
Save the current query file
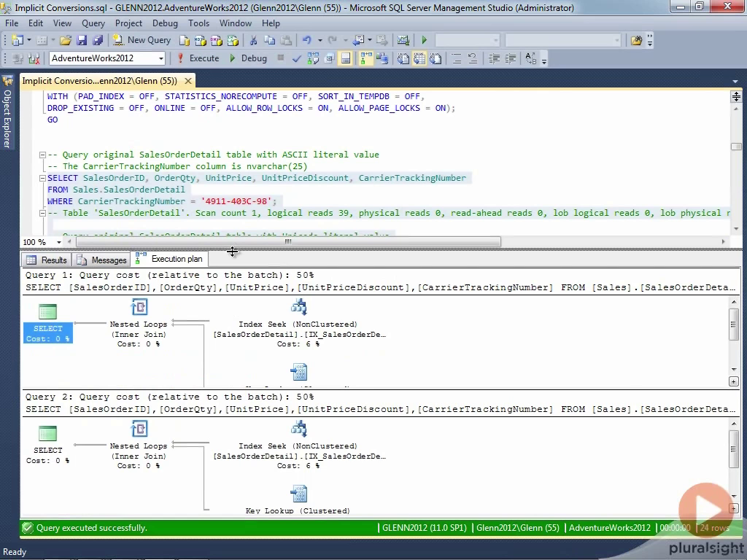[82, 41]
